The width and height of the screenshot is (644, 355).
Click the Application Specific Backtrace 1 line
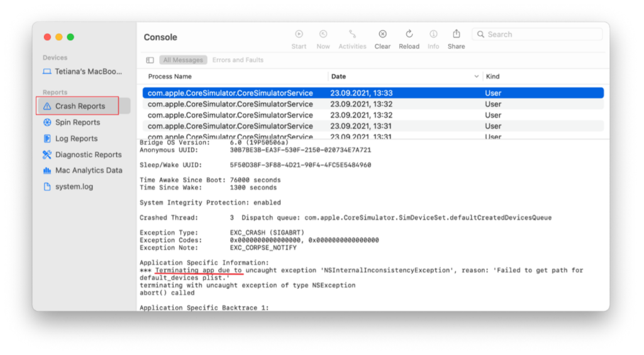(x=204, y=308)
